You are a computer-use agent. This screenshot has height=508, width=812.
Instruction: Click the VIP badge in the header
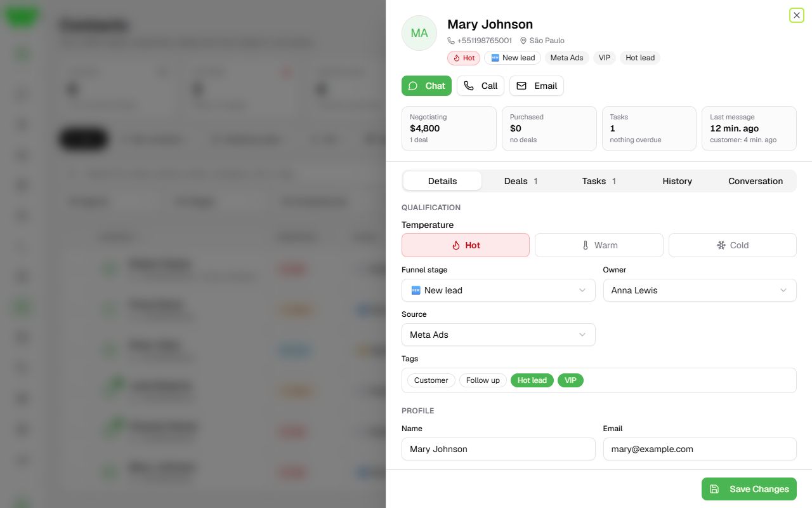(605, 58)
